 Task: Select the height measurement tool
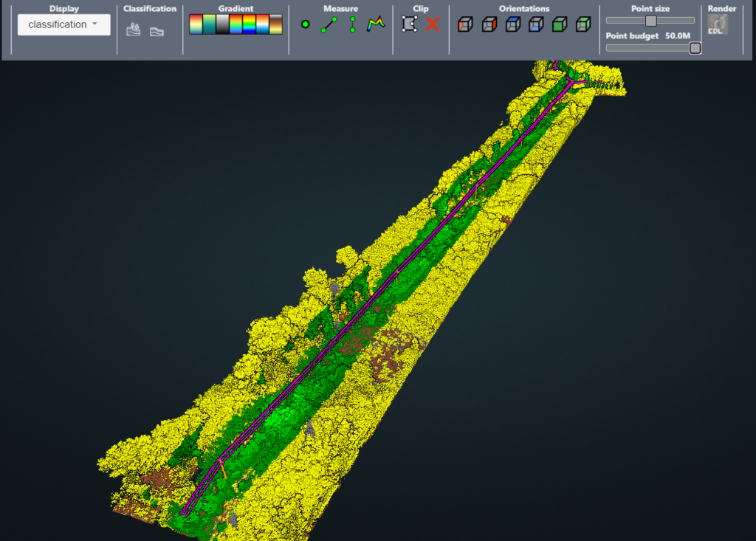352,24
